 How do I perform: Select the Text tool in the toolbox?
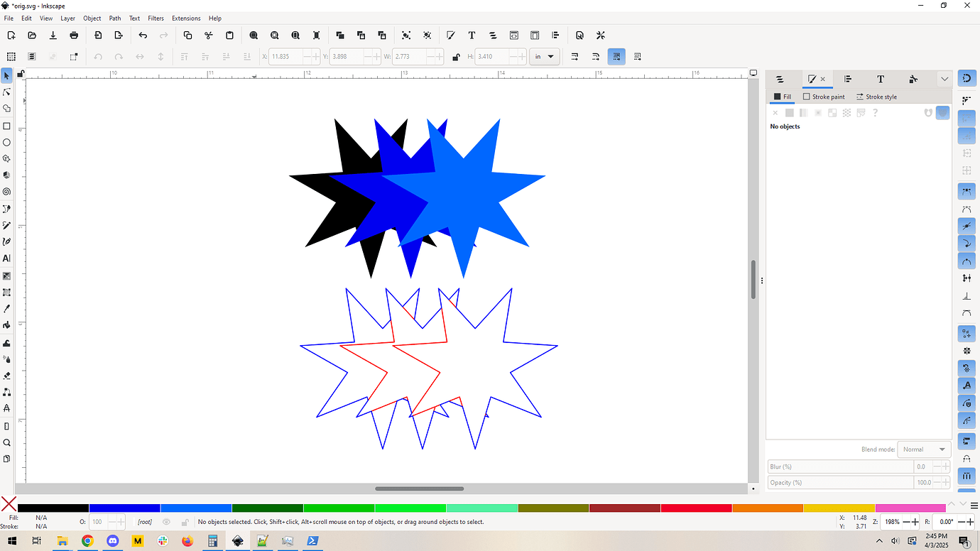pyautogui.click(x=7, y=258)
